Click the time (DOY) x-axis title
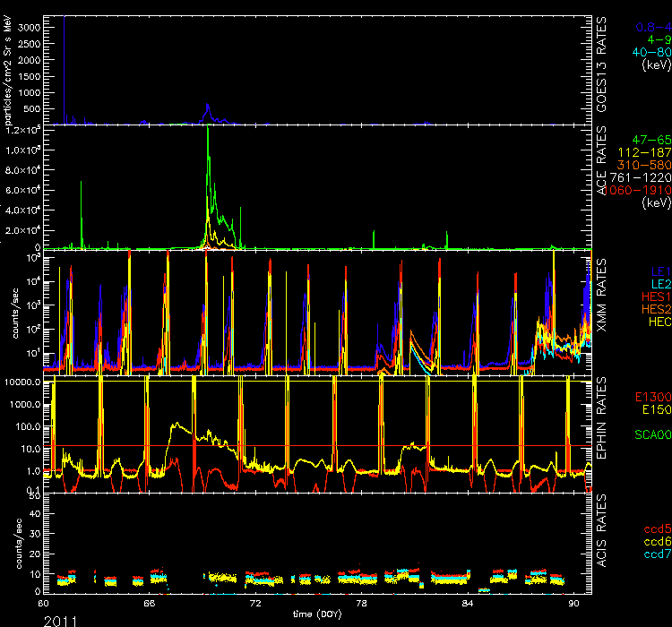The height and width of the screenshot is (627, 672). 318,614
